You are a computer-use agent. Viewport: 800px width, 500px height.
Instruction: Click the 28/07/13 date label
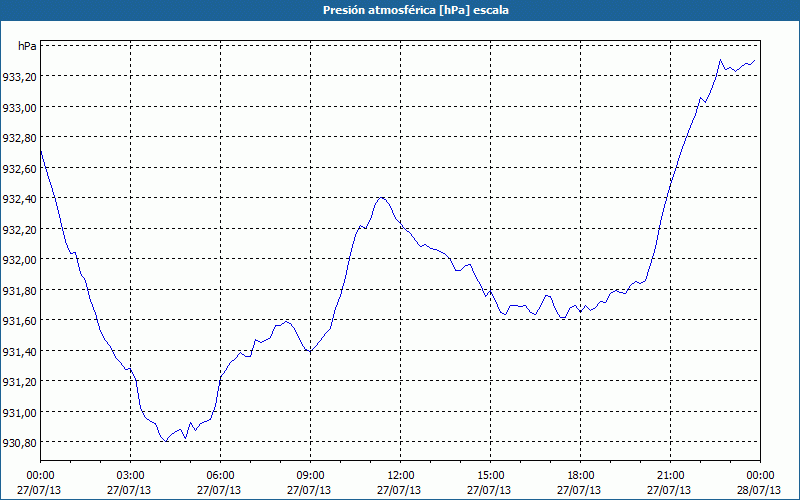click(760, 490)
